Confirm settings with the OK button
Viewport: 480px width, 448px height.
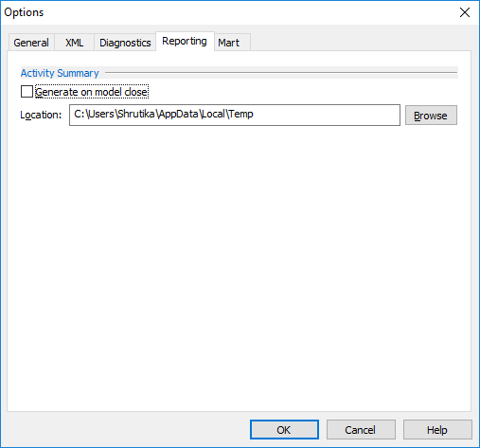click(284, 430)
